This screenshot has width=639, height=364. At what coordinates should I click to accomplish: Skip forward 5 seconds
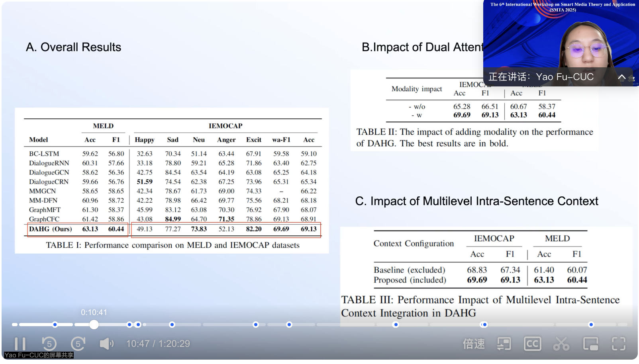click(x=78, y=344)
